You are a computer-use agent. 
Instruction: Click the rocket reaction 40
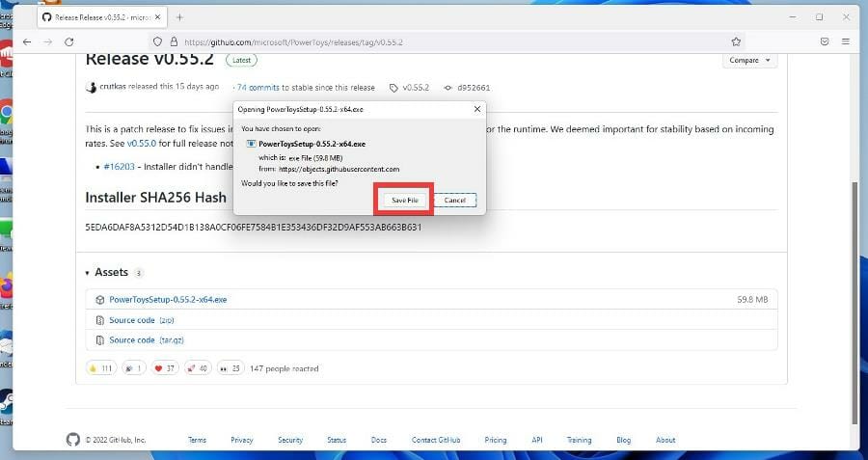coord(197,368)
